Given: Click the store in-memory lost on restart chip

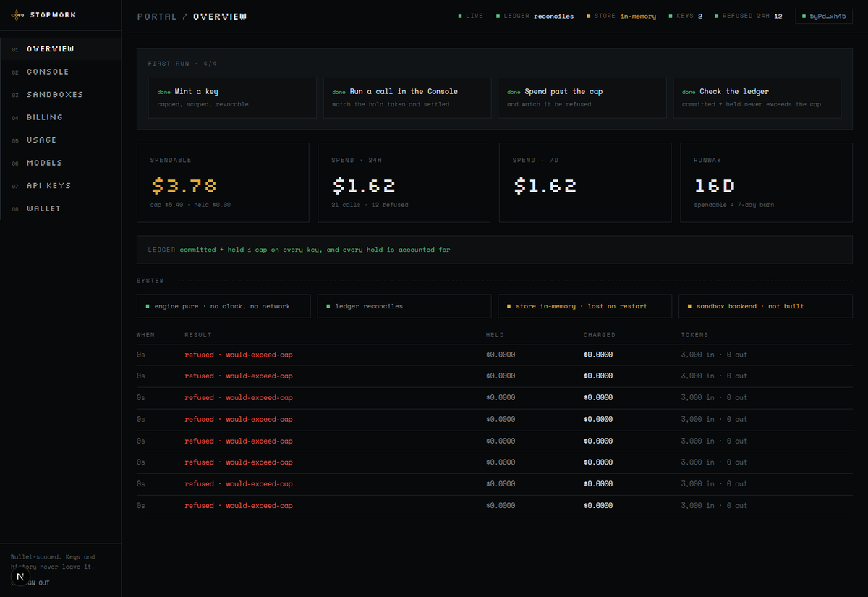Looking at the screenshot, I should pos(585,306).
